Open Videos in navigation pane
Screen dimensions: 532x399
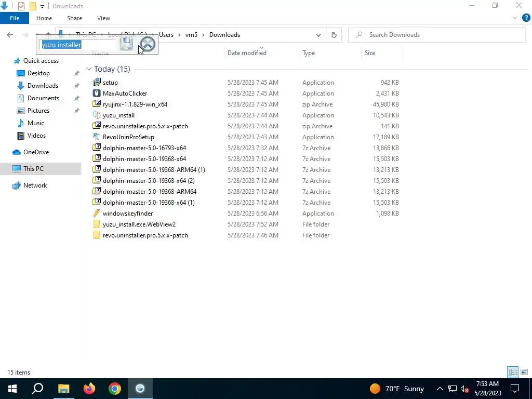coord(36,136)
